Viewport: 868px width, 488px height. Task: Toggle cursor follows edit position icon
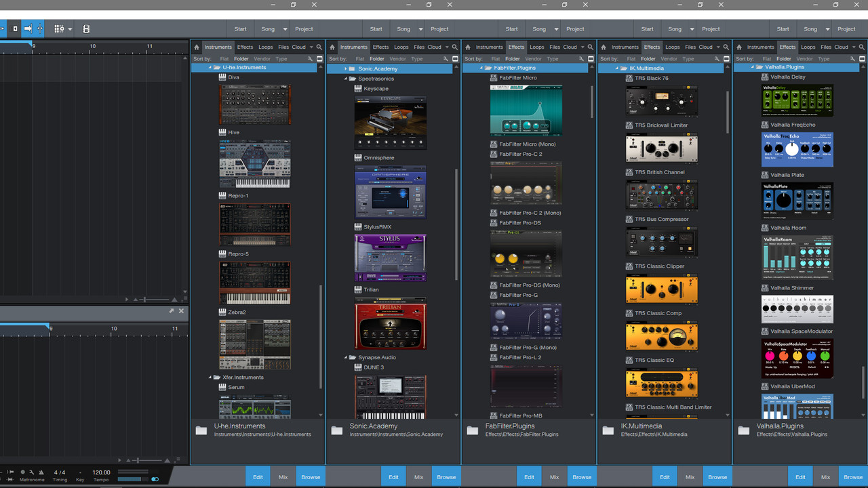point(40,29)
